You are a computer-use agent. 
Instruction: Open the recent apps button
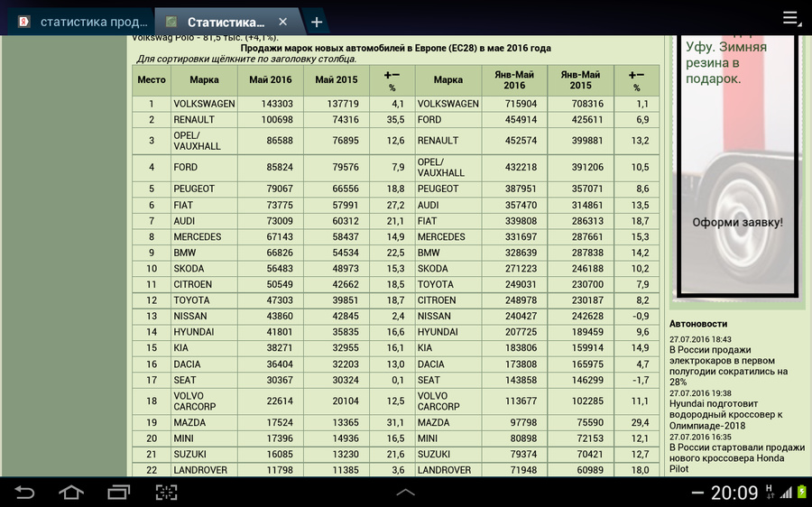pos(118,492)
